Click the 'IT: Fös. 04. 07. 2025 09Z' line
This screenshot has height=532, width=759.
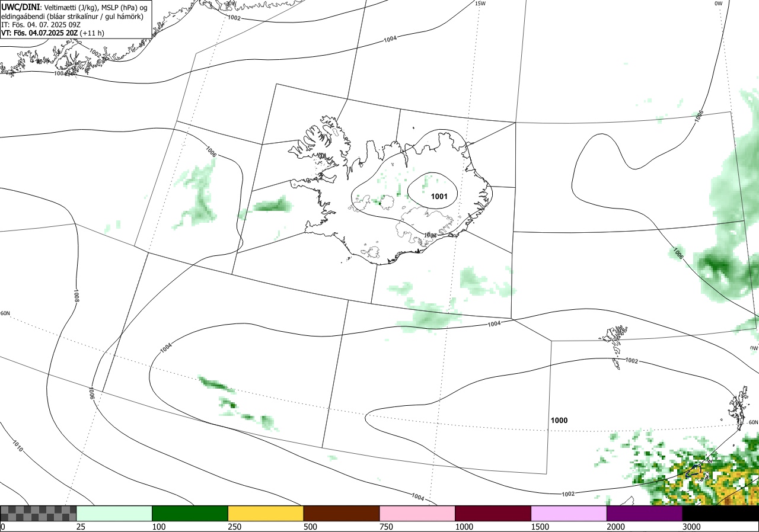coord(41,25)
